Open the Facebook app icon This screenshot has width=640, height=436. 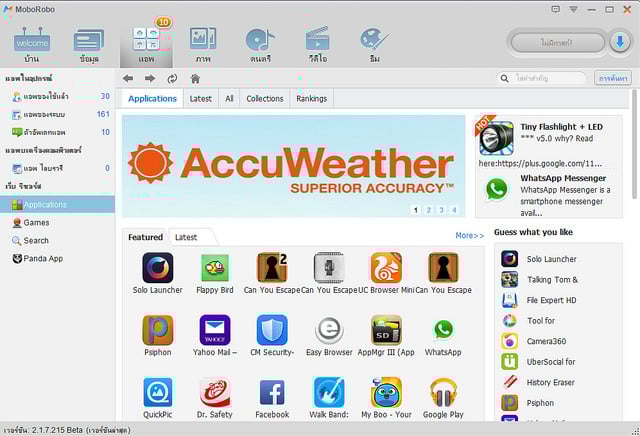[272, 392]
